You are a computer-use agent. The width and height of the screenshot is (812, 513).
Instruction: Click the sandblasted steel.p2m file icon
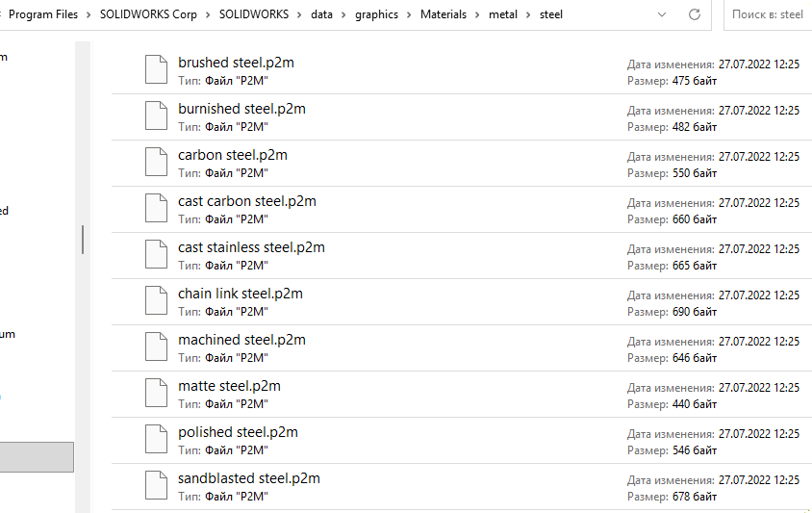pos(156,485)
